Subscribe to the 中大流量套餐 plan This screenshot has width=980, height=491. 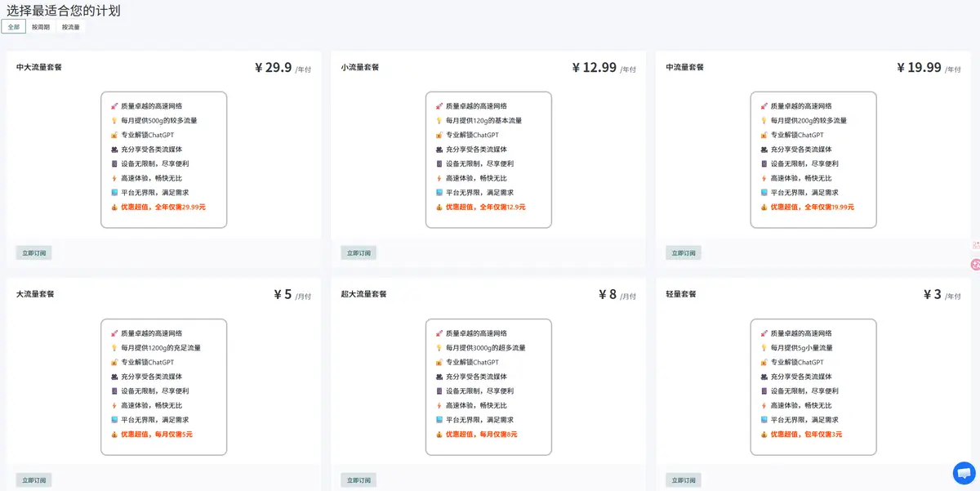point(34,253)
